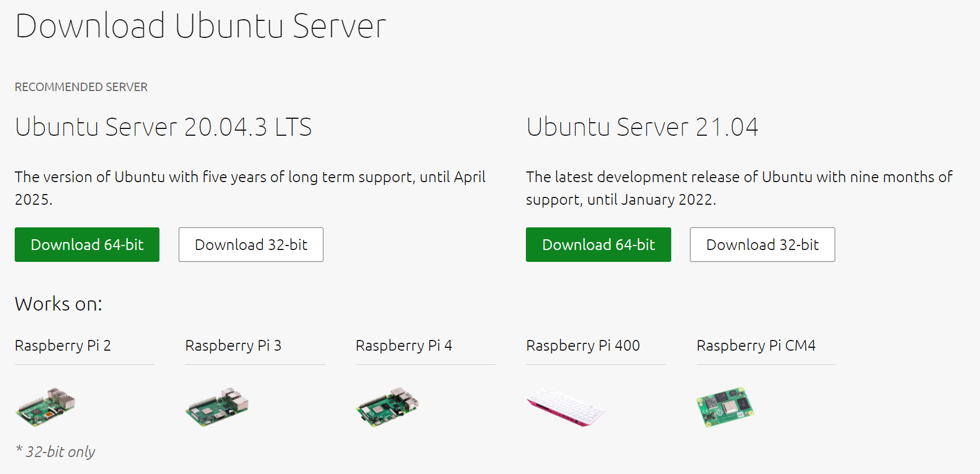Image resolution: width=980 pixels, height=474 pixels.
Task: Click the Raspberry Pi 400 keyboard image
Action: point(565,407)
